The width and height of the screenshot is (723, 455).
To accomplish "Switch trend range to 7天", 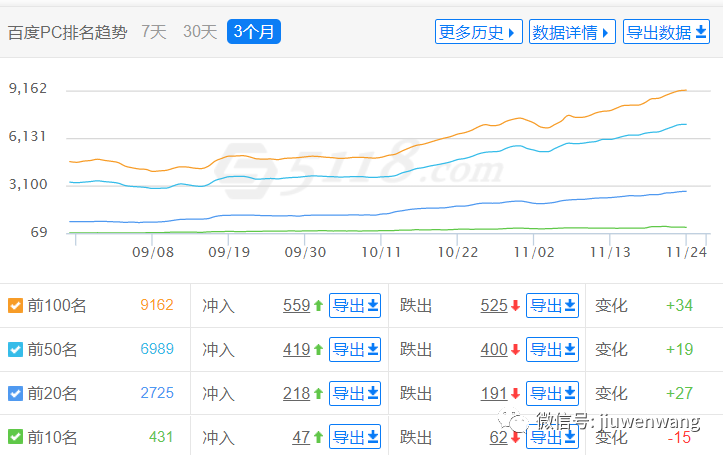I will [154, 32].
